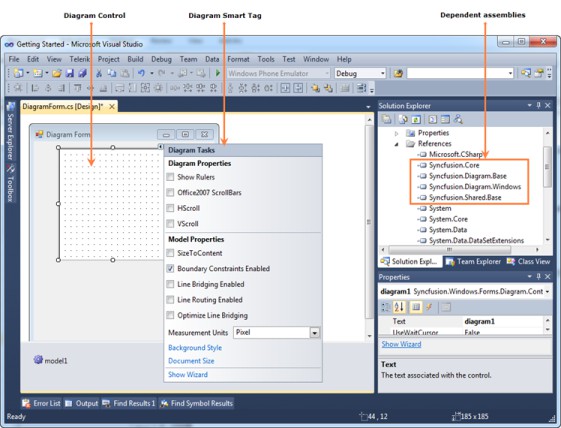Click Background Style link in Diagram Tasks
561x428 pixels.
click(x=195, y=347)
